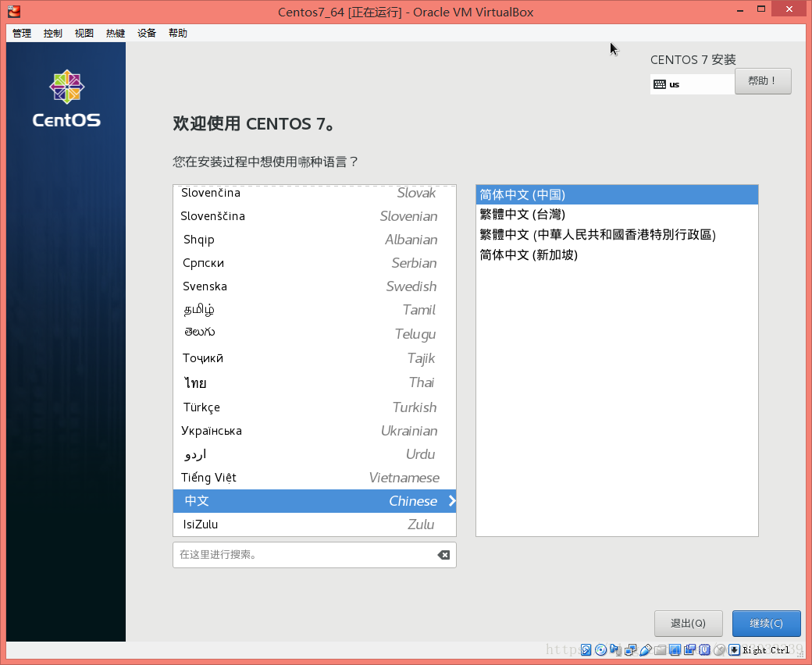The height and width of the screenshot is (665, 812).
Task: Select the Svenska Swedish language
Action: coord(315,286)
